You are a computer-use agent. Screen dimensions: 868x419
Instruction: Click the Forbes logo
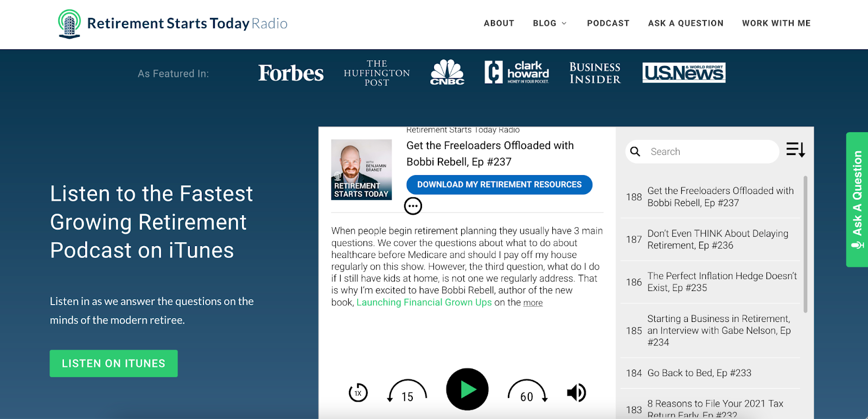point(291,73)
